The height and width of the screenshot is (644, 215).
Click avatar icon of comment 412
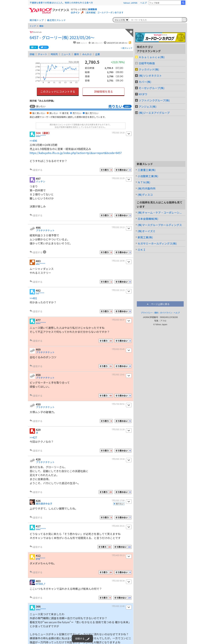click(x=32, y=557)
